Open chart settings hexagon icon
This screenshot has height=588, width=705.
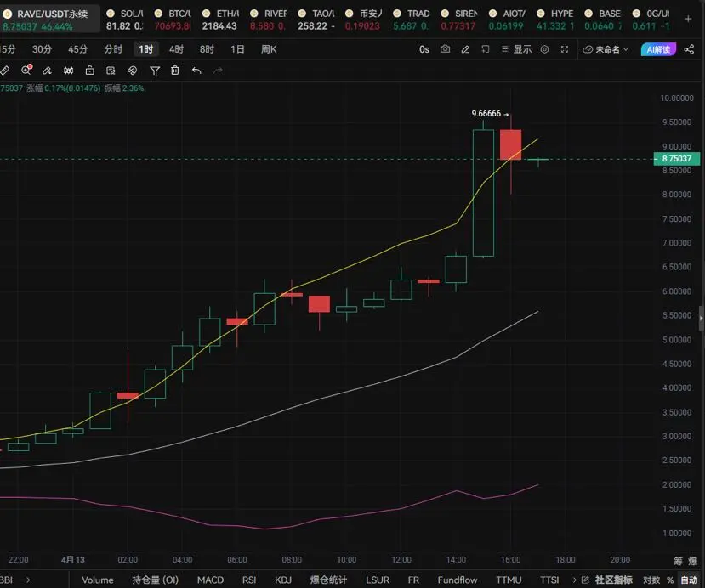tap(544, 49)
